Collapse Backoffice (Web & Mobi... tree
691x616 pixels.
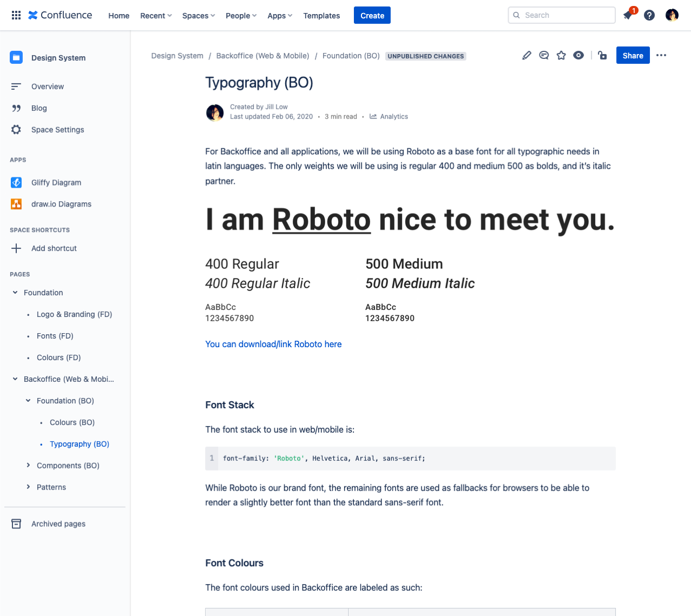[x=15, y=379]
